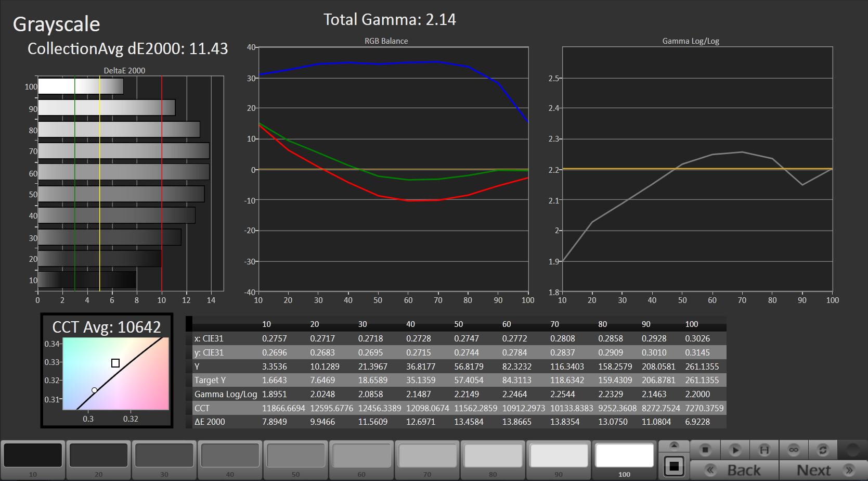Click the read series bracket icon
The height and width of the screenshot is (481, 868).
point(764,449)
